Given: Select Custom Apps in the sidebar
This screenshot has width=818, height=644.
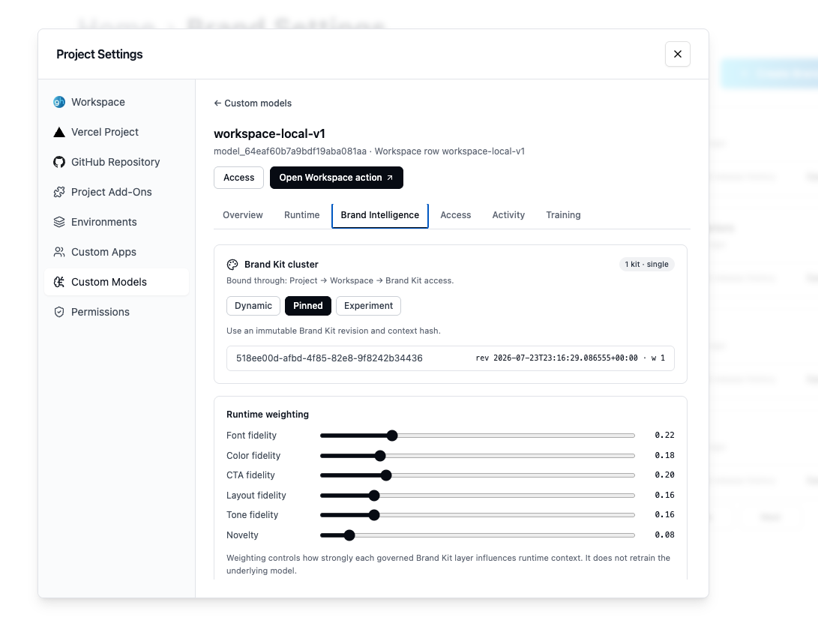Looking at the screenshot, I should (116, 252).
